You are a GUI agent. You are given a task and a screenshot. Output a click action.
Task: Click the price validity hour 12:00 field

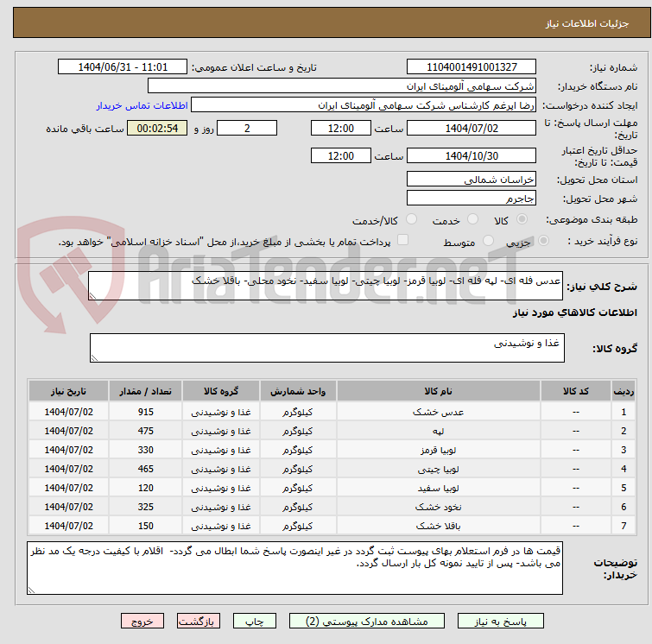340,156
